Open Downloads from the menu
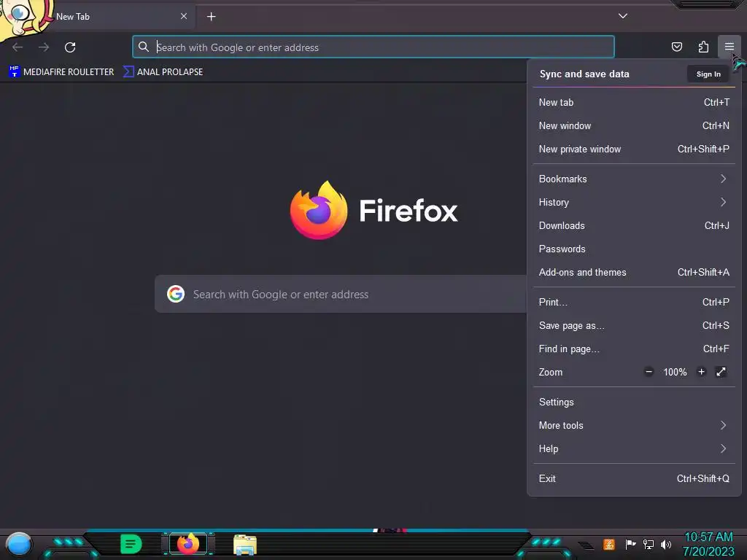 634,226
